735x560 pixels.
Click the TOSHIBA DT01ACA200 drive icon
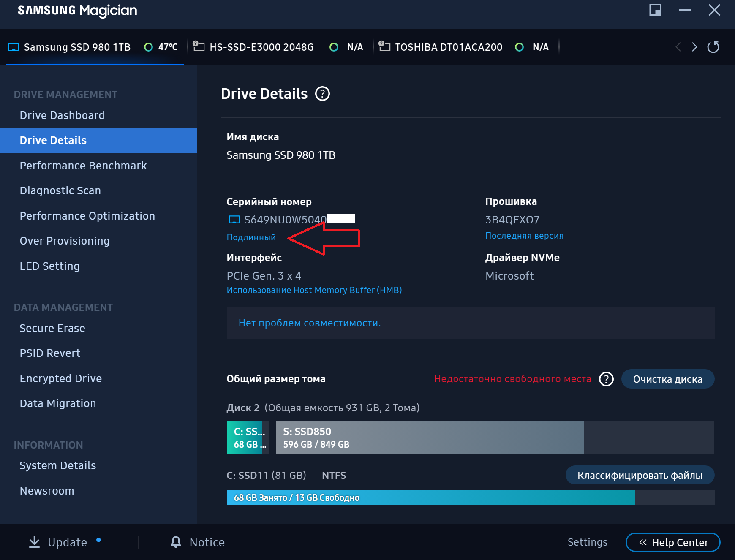click(384, 46)
